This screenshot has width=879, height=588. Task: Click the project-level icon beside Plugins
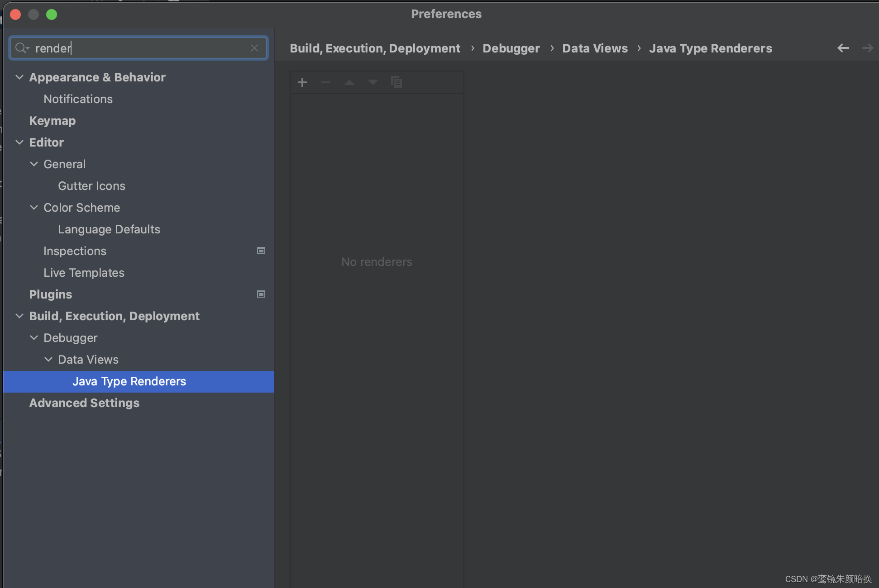[x=261, y=294]
